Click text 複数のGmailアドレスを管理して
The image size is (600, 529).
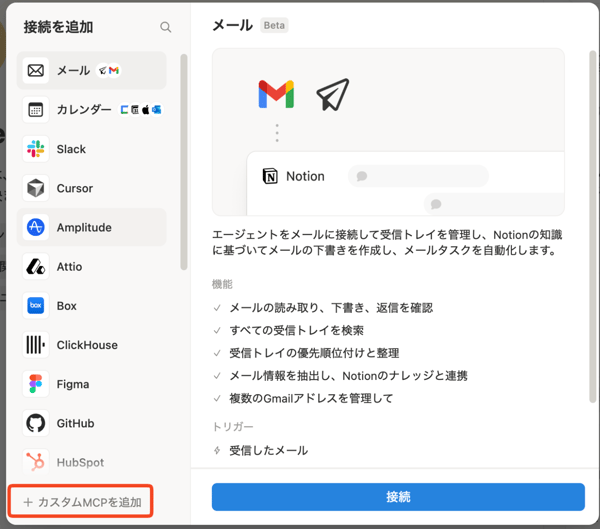coord(311,398)
